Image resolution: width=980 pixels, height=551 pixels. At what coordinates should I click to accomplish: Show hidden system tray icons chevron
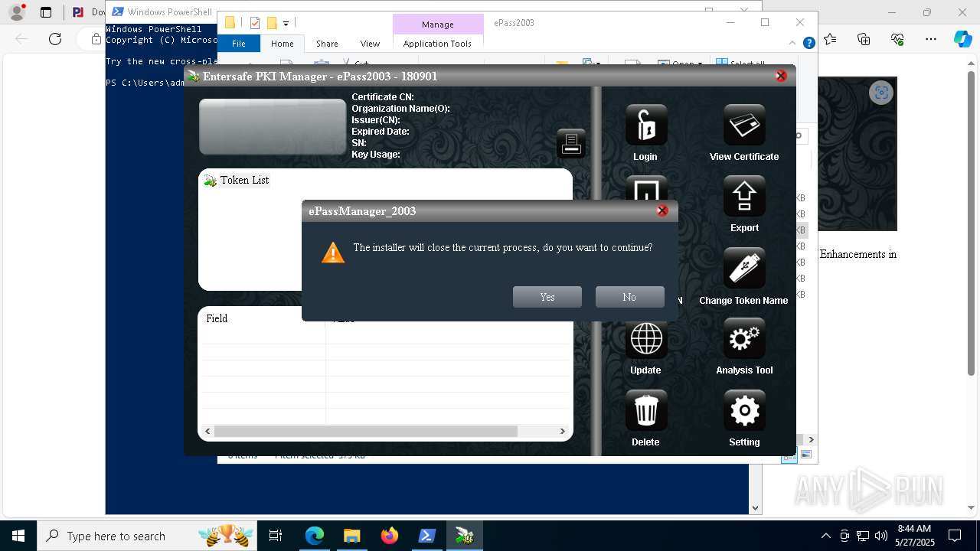[x=825, y=536]
